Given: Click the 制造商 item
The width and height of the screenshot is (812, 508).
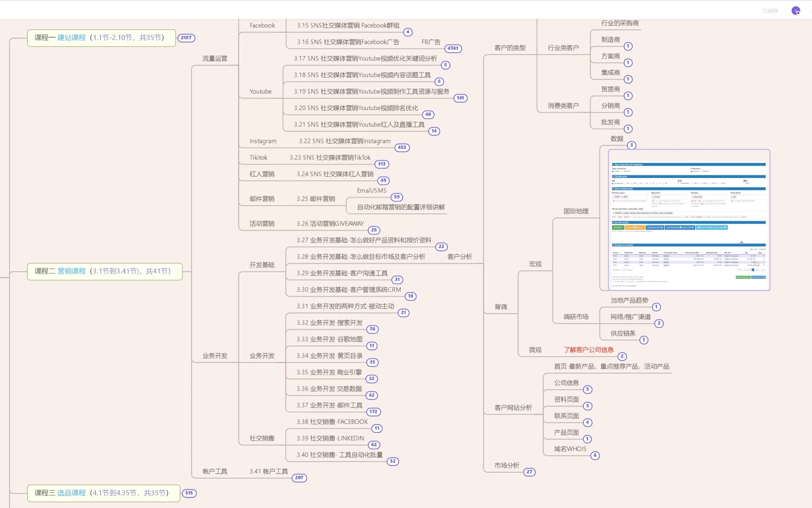Looking at the screenshot, I should pyautogui.click(x=610, y=40).
